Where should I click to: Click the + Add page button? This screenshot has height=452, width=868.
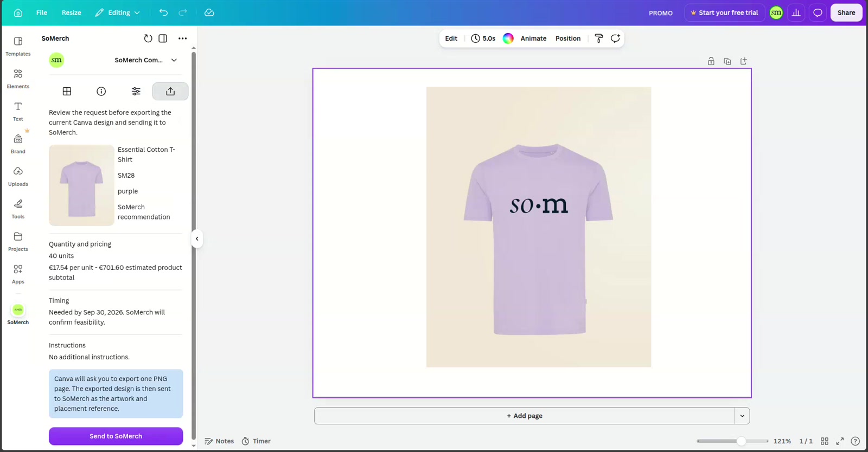pos(525,416)
